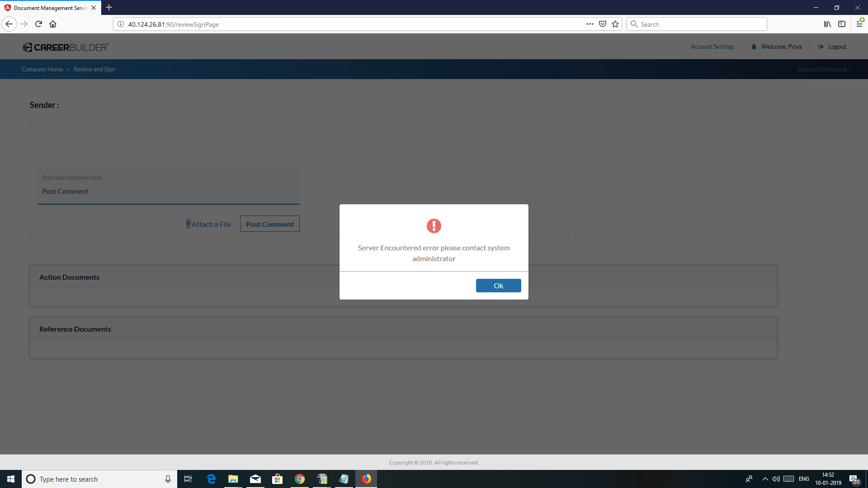This screenshot has height=488, width=868.
Task: Open the Windows Start menu
Action: [x=10, y=479]
